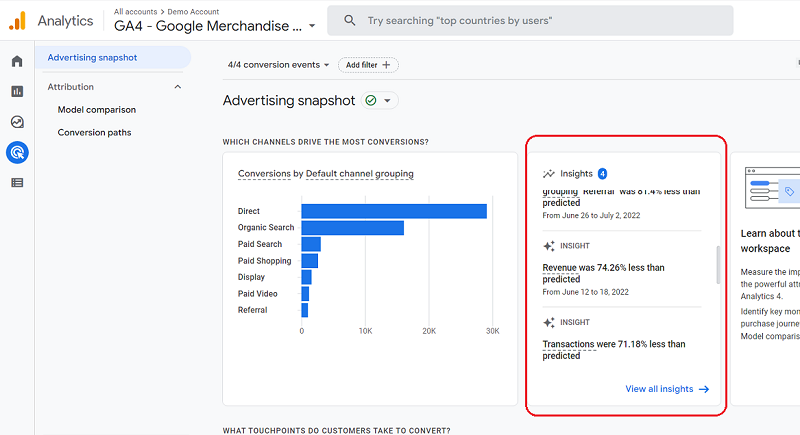Open the property selector dropdown arrow
This screenshot has width=800, height=435.
coord(312,26)
